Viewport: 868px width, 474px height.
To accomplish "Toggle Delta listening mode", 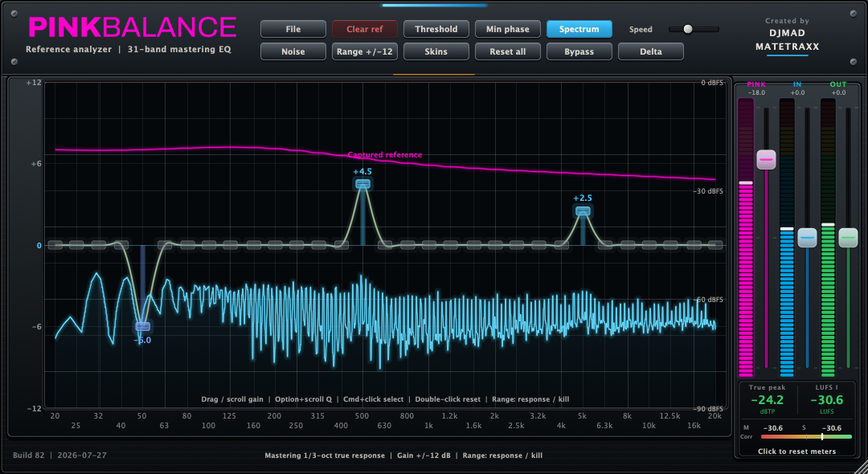I will (x=650, y=51).
